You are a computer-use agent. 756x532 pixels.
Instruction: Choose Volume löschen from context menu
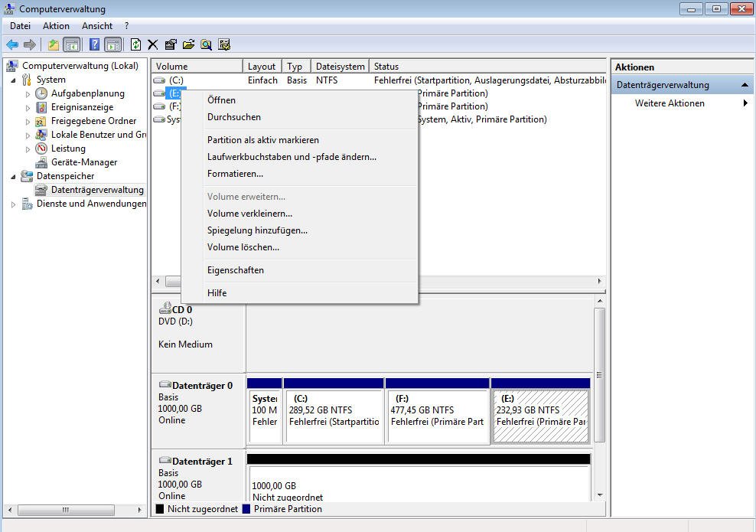[x=299, y=247]
